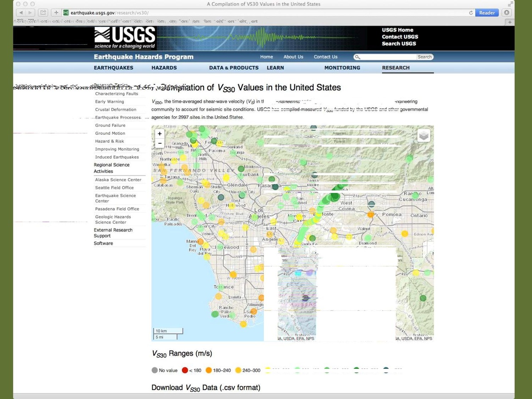Click the red '< 180' legend swatch
Screen dimensions: 532x399
coord(185,371)
